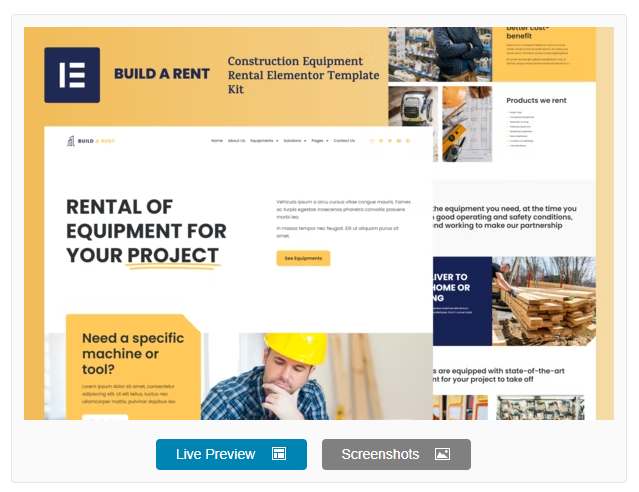Click the See Equipments button
Screen dimensions: 639x492
coord(303,258)
